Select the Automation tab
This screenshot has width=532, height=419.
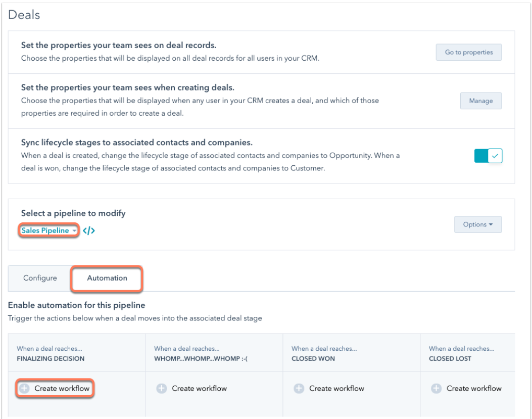click(107, 278)
